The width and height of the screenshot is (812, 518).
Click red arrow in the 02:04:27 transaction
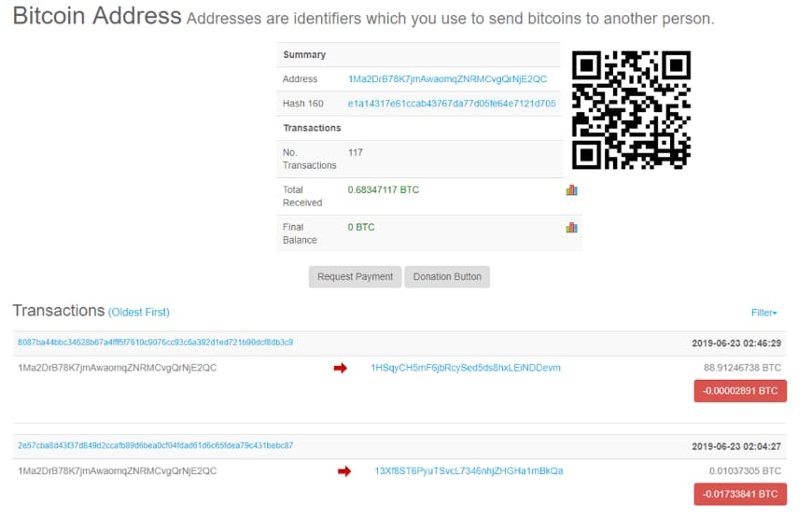(343, 471)
